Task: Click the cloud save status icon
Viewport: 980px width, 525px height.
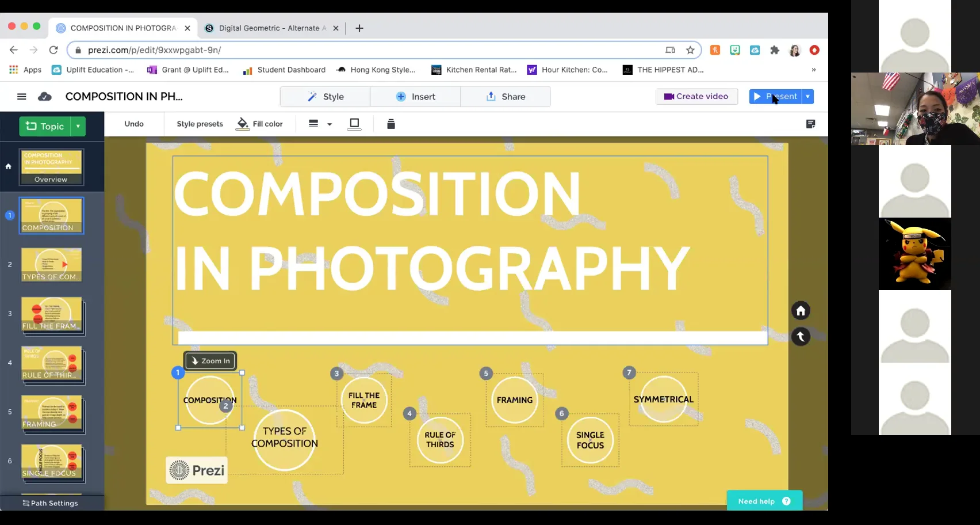Action: [45, 97]
